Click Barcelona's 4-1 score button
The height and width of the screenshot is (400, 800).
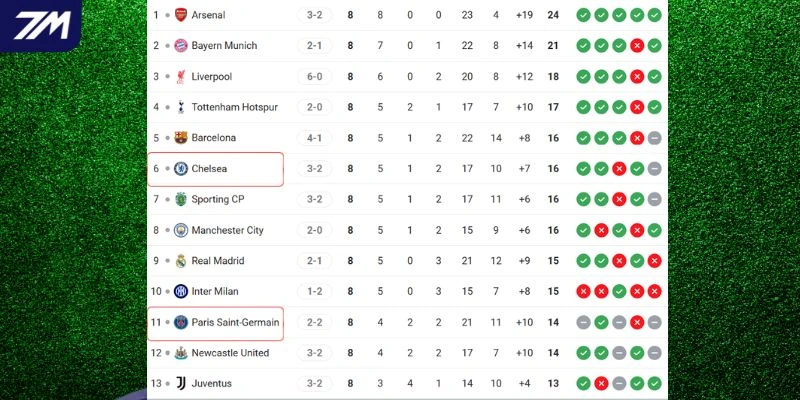point(314,138)
